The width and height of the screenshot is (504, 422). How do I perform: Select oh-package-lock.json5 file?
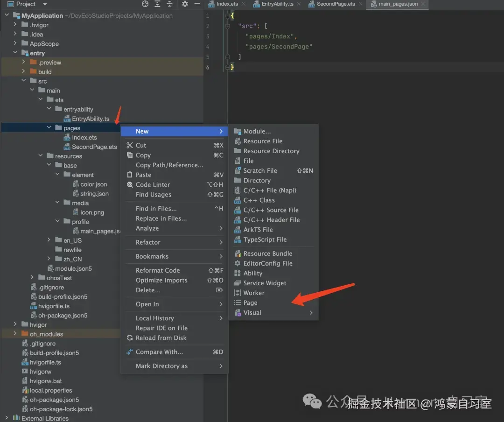[x=57, y=409]
